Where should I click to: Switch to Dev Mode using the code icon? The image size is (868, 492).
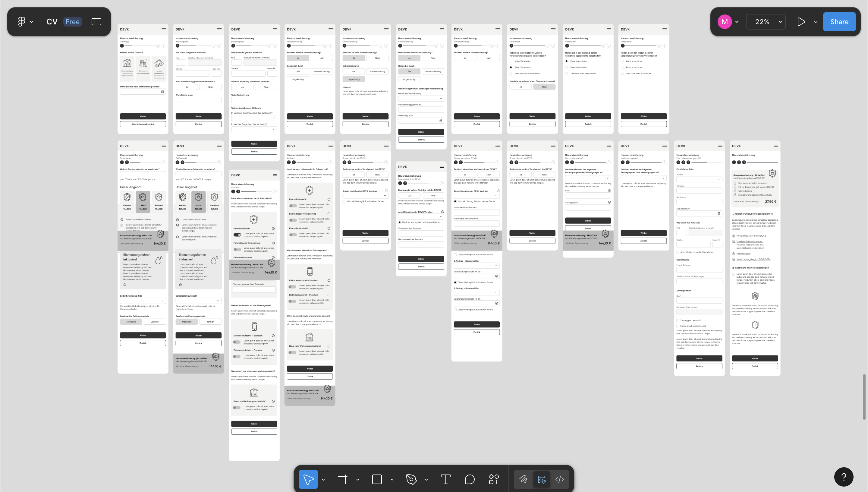(560, 479)
